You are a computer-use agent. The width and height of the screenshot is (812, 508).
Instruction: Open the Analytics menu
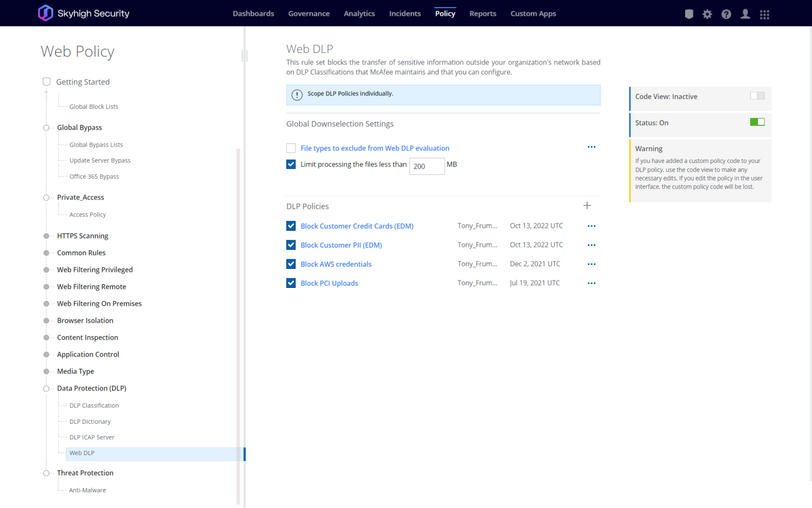tap(359, 14)
